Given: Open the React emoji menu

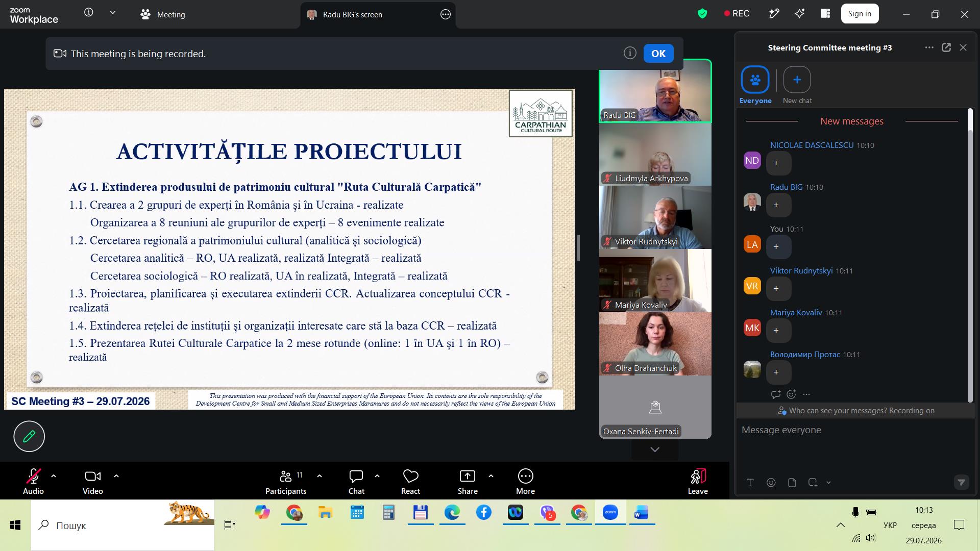Looking at the screenshot, I should (411, 481).
